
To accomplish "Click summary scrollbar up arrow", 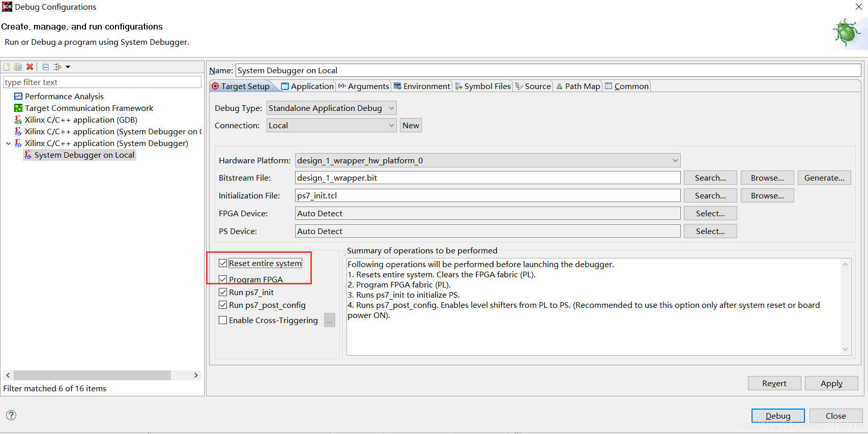I will tap(845, 265).
